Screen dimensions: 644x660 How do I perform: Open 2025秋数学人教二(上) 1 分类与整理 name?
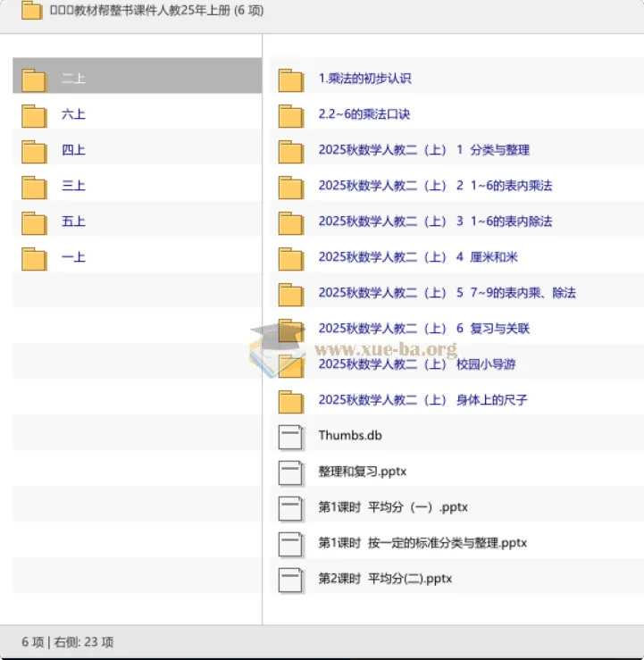pyautogui.click(x=424, y=150)
